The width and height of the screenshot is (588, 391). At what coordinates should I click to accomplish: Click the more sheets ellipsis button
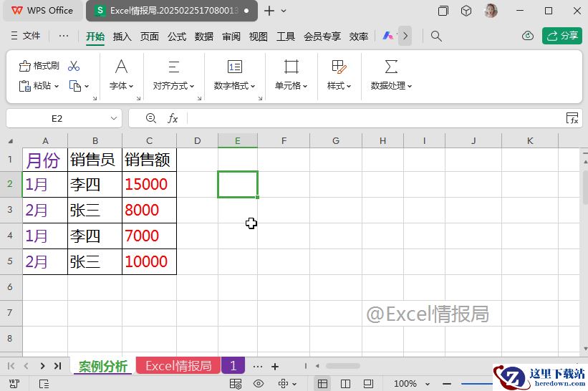coord(258,366)
